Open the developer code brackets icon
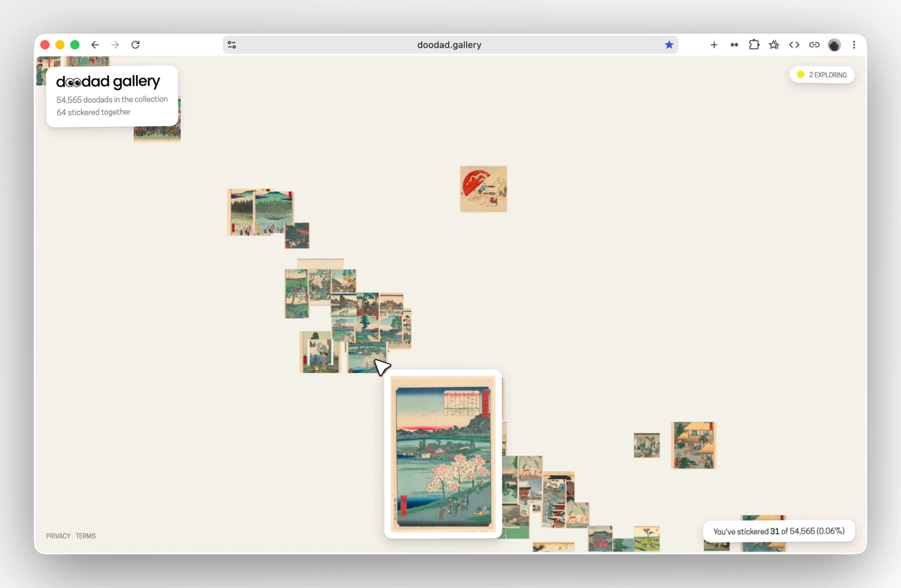Screen dimensions: 901x588 tap(794, 45)
